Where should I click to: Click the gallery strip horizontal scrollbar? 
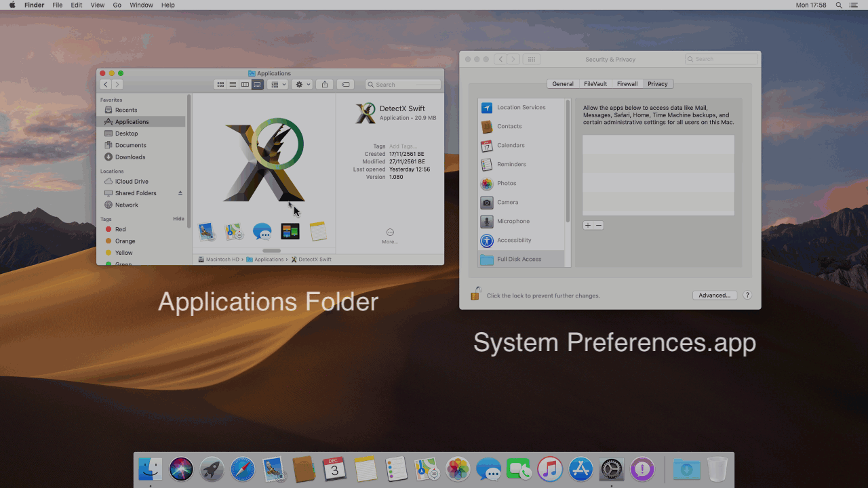[271, 251]
